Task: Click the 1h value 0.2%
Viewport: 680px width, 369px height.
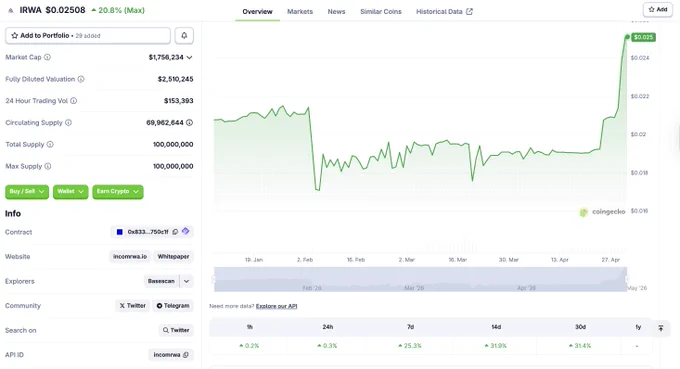Action: pyautogui.click(x=249, y=346)
